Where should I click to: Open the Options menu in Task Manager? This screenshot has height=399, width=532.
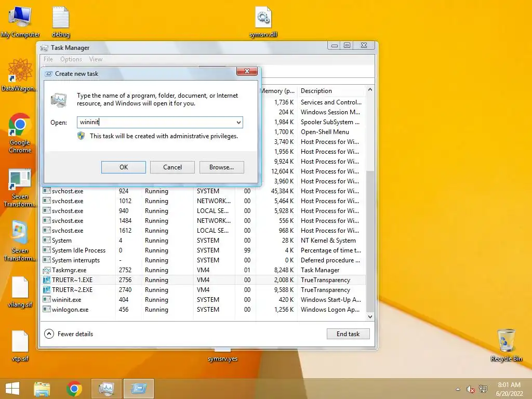[x=71, y=59]
